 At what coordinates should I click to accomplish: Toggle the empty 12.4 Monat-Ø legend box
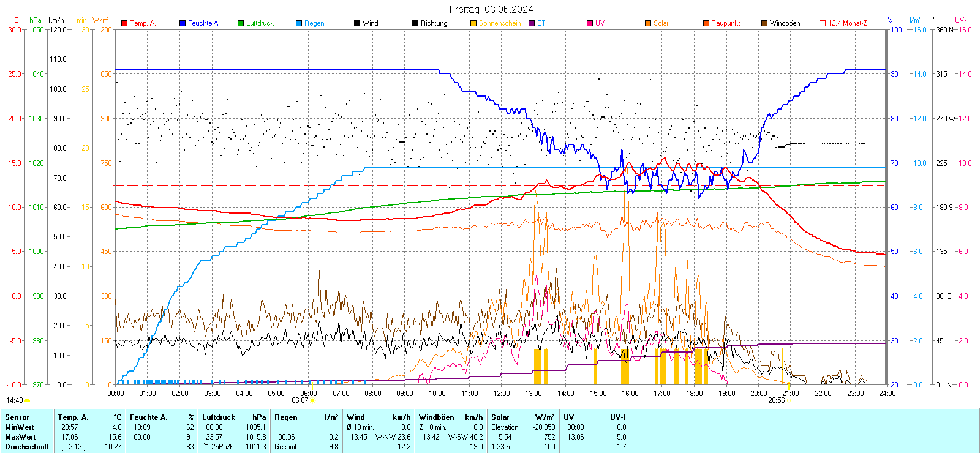(823, 23)
